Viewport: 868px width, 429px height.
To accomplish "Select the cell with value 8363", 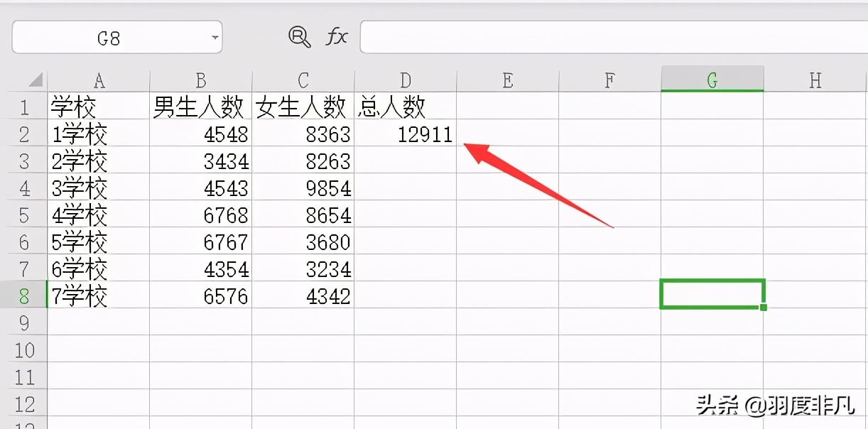I will point(303,134).
